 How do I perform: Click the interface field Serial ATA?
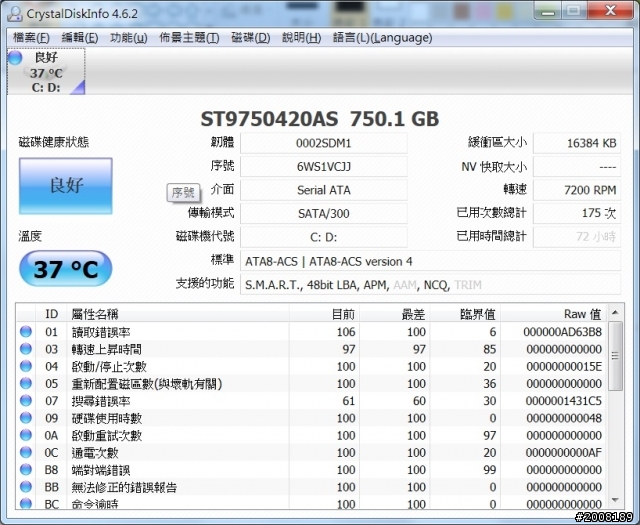point(324,190)
